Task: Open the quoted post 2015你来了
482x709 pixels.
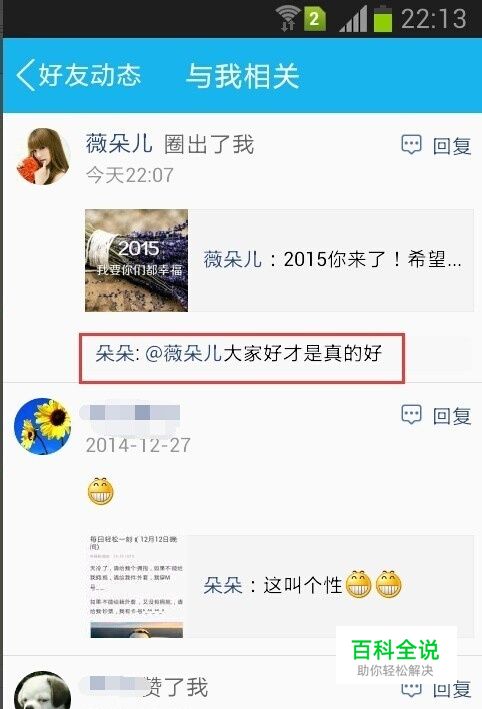Action: (331, 260)
